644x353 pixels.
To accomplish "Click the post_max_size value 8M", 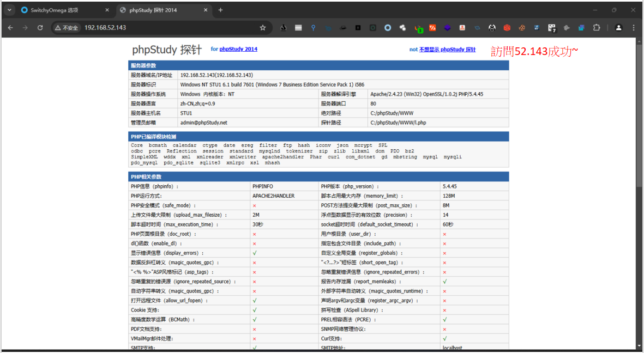I will 446,205.
